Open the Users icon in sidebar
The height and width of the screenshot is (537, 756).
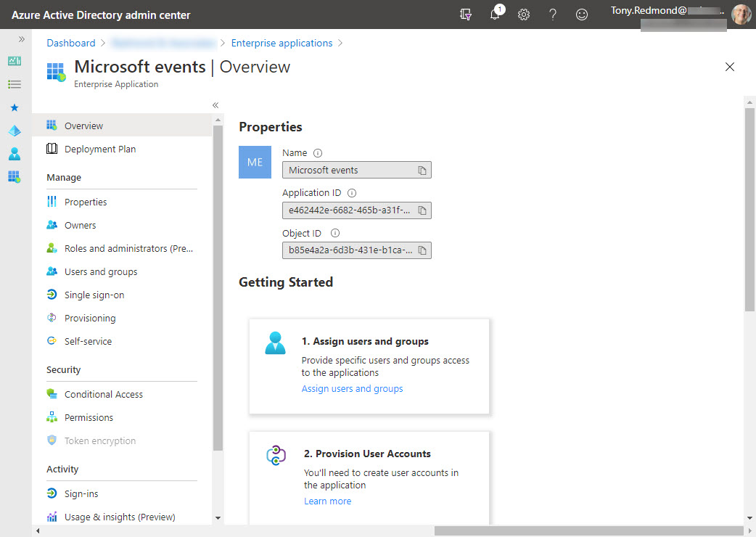click(15, 154)
